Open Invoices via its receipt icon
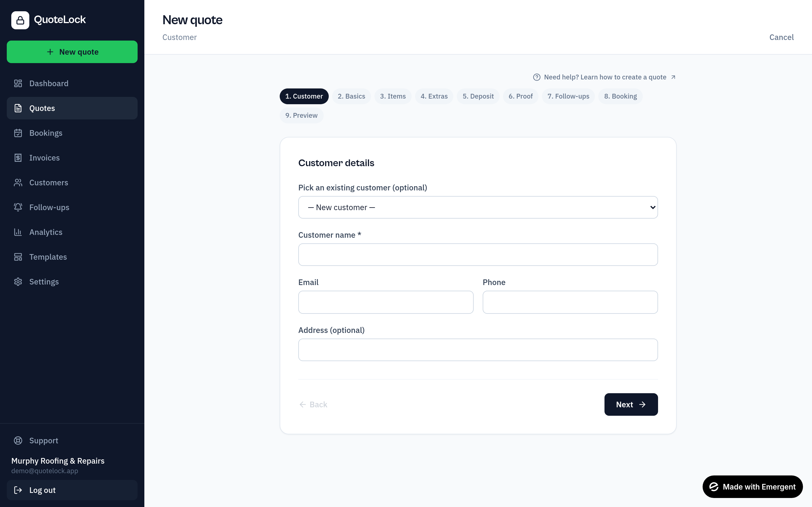 18,158
